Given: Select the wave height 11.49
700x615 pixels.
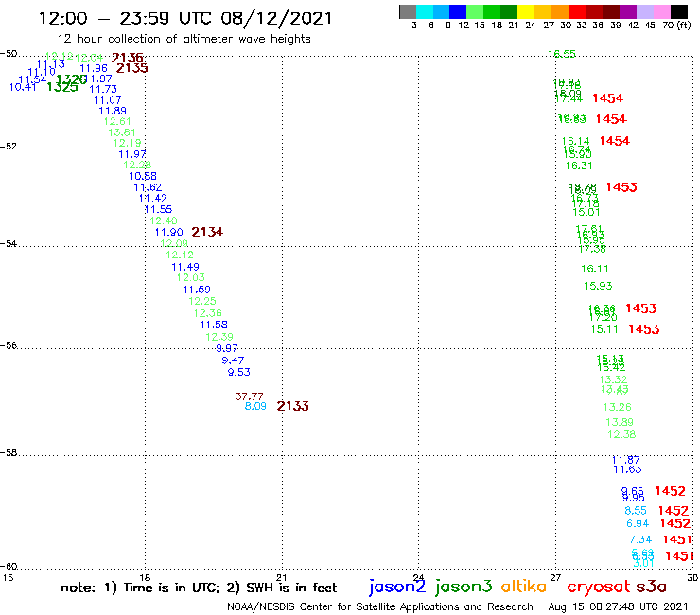Looking at the screenshot, I should click(x=185, y=267).
